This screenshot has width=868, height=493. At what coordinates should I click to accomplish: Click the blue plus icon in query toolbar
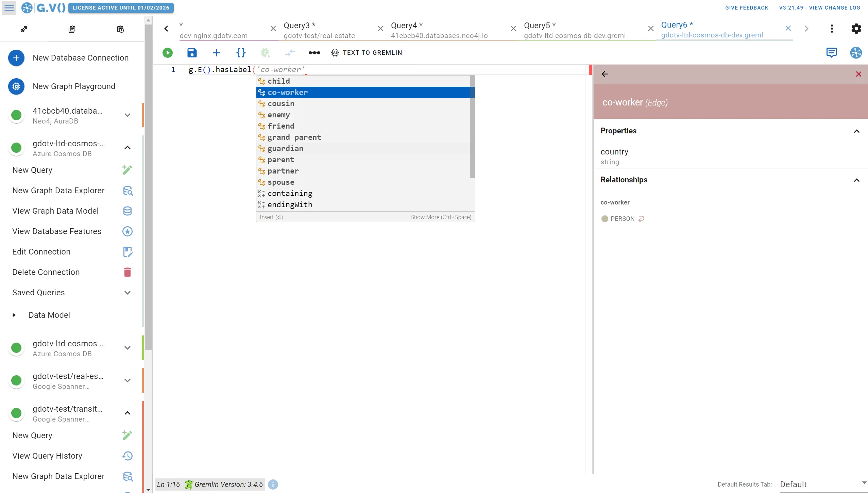(x=216, y=53)
